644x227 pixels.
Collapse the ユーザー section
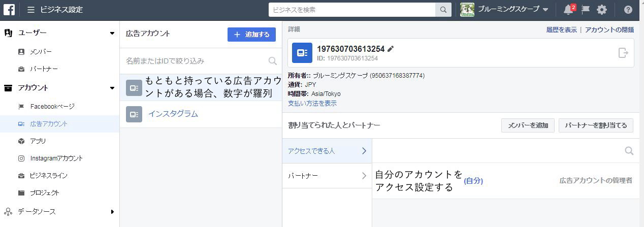tap(112, 33)
